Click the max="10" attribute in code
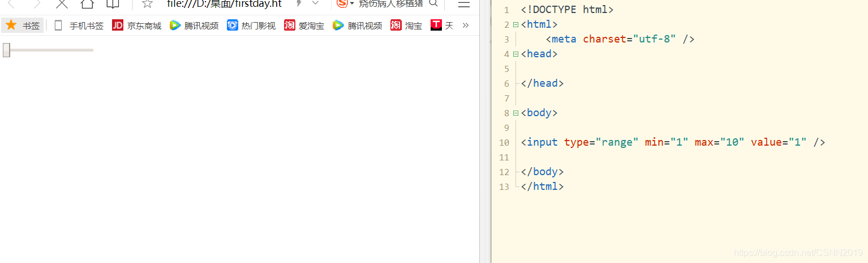 pyautogui.click(x=720, y=142)
